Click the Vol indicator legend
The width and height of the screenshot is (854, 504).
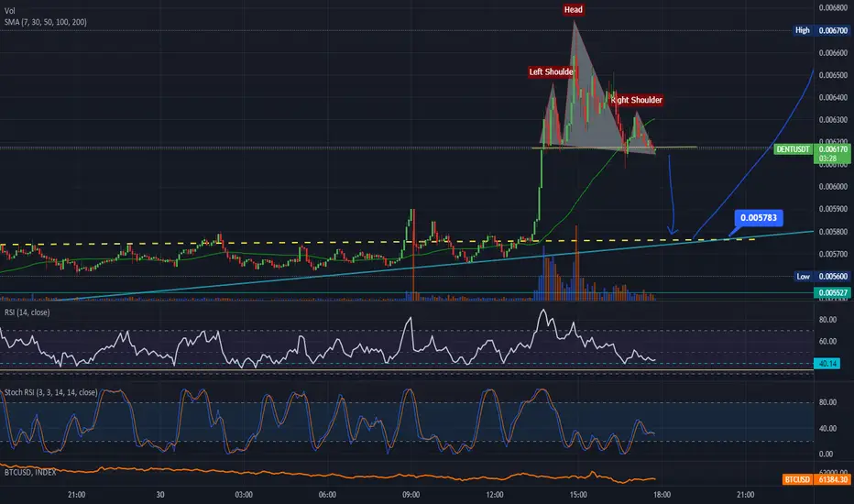10,11
